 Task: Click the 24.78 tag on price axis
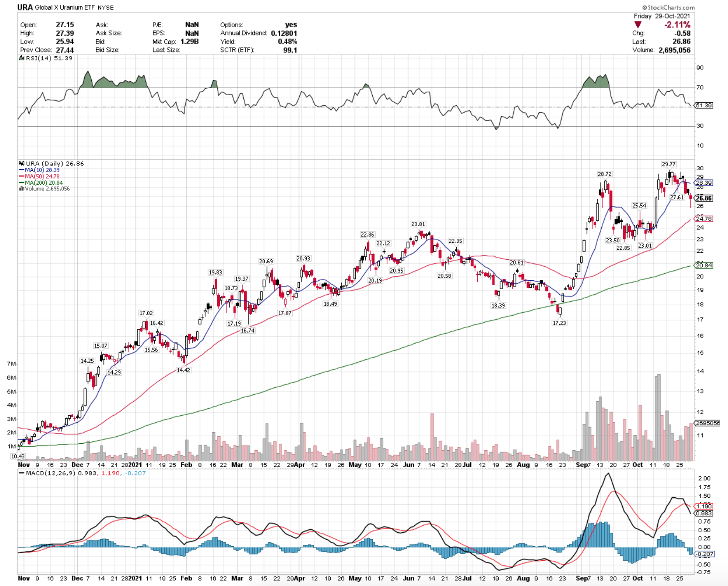pyautogui.click(x=704, y=218)
